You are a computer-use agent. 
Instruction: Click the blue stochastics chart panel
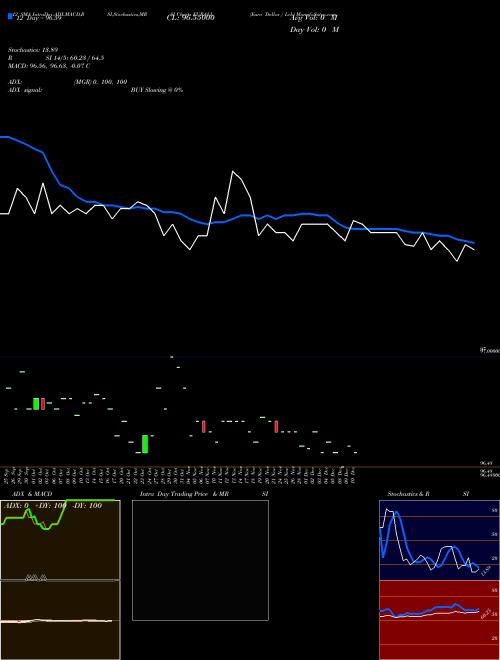coord(439,540)
